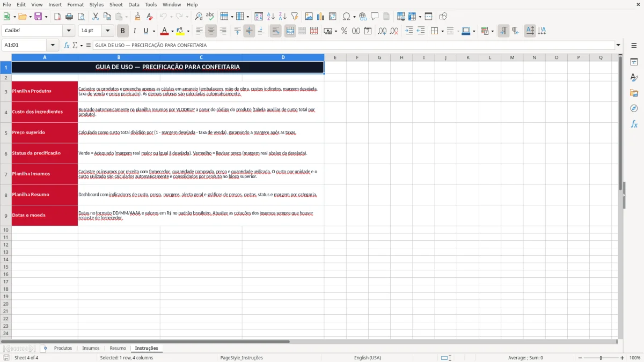The height and width of the screenshot is (362, 644).
Task: Open Sidebar Properties panel icon
Action: [634, 62]
